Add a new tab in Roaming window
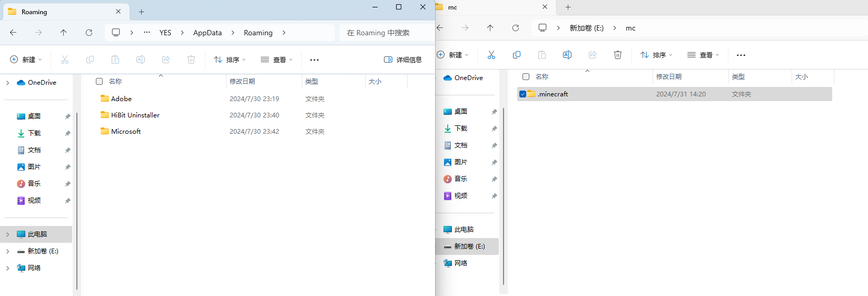This screenshot has height=296, width=868. 141,12
